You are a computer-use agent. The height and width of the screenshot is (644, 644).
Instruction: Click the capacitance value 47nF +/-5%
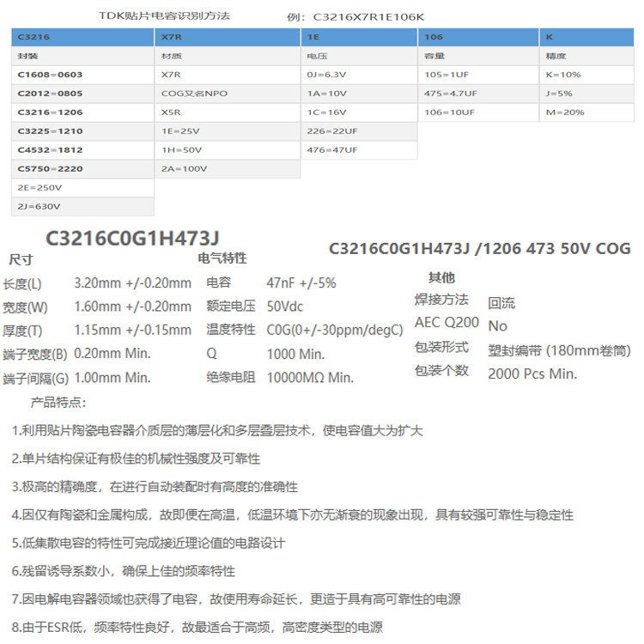click(x=301, y=283)
